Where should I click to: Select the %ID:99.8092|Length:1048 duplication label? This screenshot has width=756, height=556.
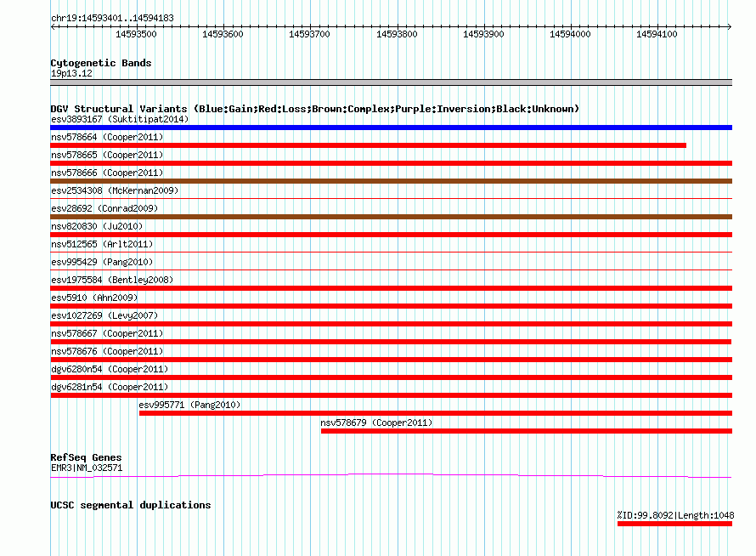(675, 515)
